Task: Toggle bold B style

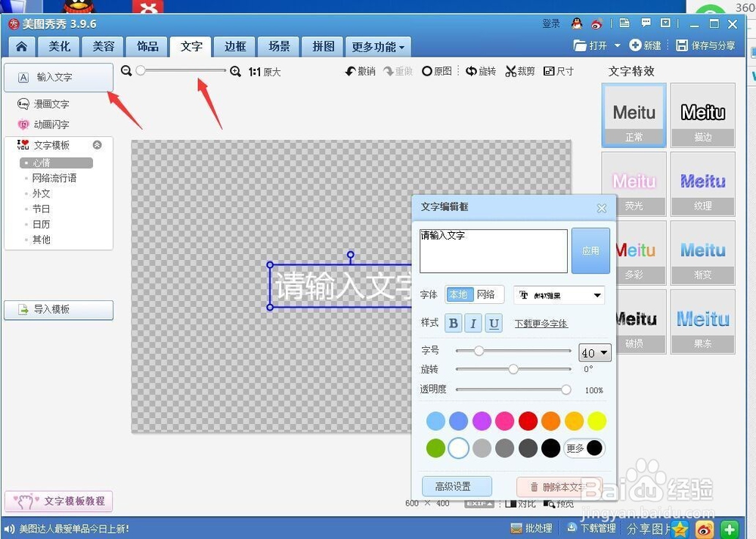Action: tap(453, 323)
